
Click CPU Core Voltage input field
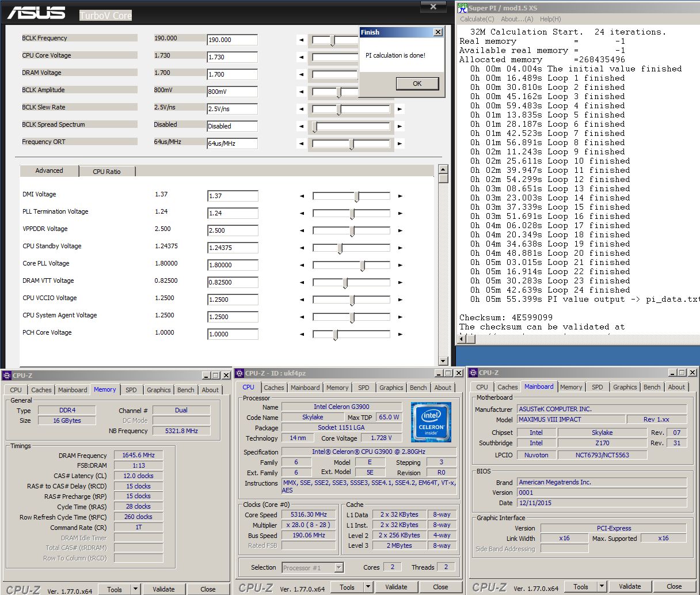(x=232, y=57)
